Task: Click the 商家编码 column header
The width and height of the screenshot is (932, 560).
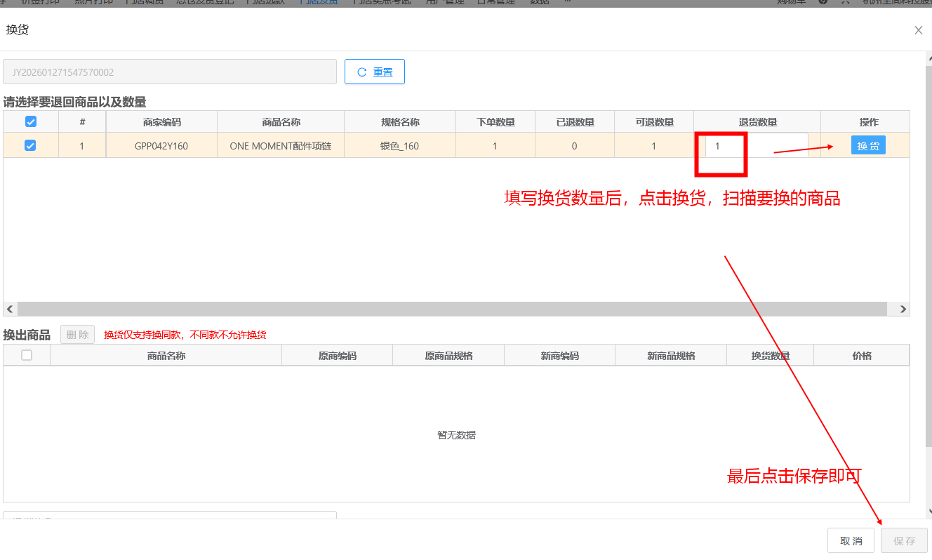Action: pyautogui.click(x=161, y=122)
